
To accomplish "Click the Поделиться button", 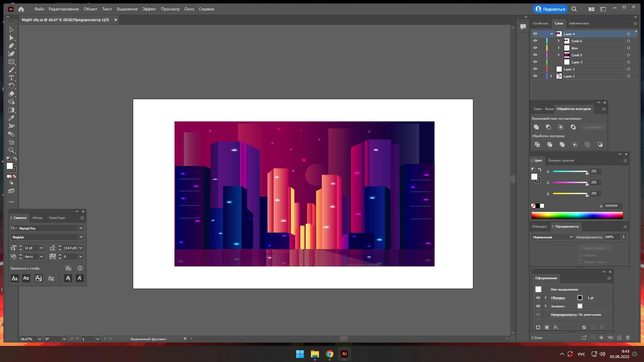I will pyautogui.click(x=550, y=9).
